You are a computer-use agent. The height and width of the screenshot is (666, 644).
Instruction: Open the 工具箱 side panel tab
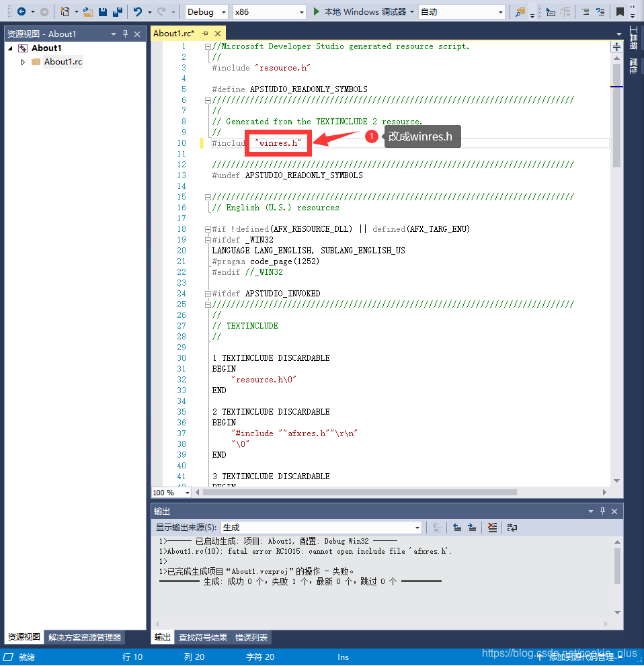(633, 38)
